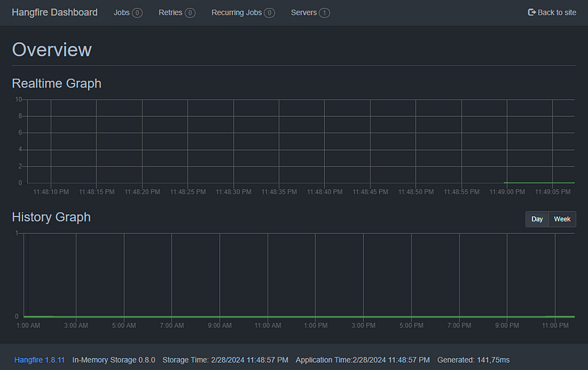Click the In-Memory Storage 0.8.0 footer text
Image resolution: width=588 pixels, height=370 pixels.
coord(114,360)
